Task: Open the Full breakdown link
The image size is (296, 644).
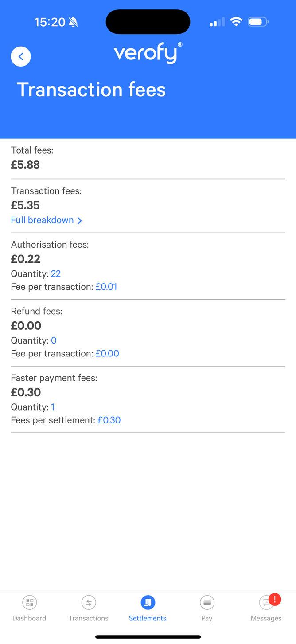Action: pos(43,220)
